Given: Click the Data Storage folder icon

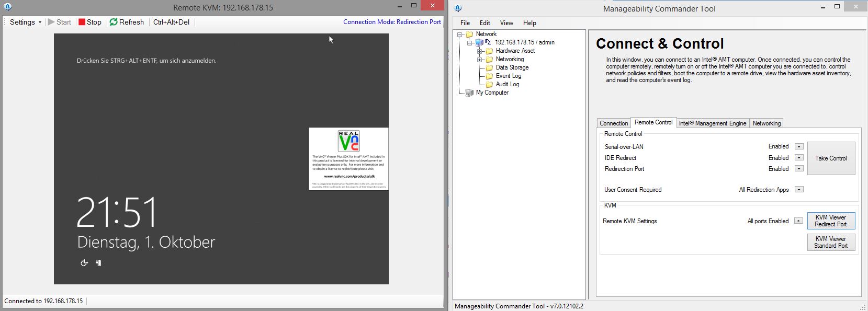Looking at the screenshot, I should tap(489, 68).
